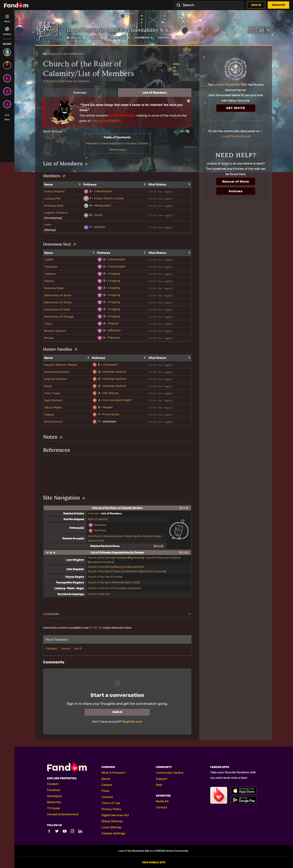Click the Explore compass icon in sidebar
293x868 pixels.
(7, 29)
